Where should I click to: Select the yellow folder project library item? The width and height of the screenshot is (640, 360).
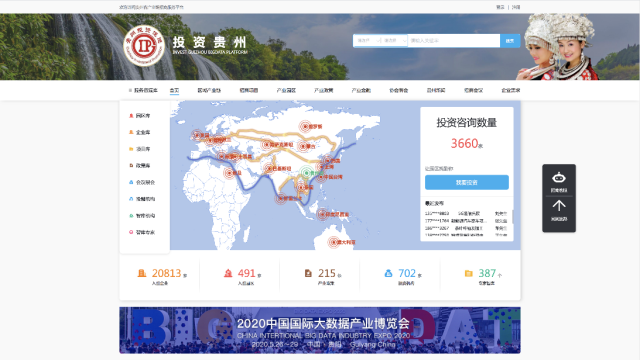(140, 149)
